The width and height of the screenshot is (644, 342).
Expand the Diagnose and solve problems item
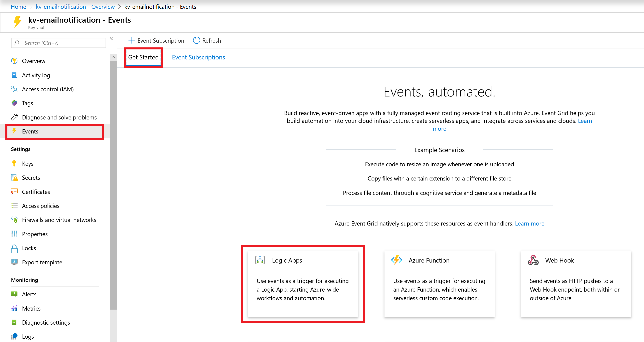[59, 117]
